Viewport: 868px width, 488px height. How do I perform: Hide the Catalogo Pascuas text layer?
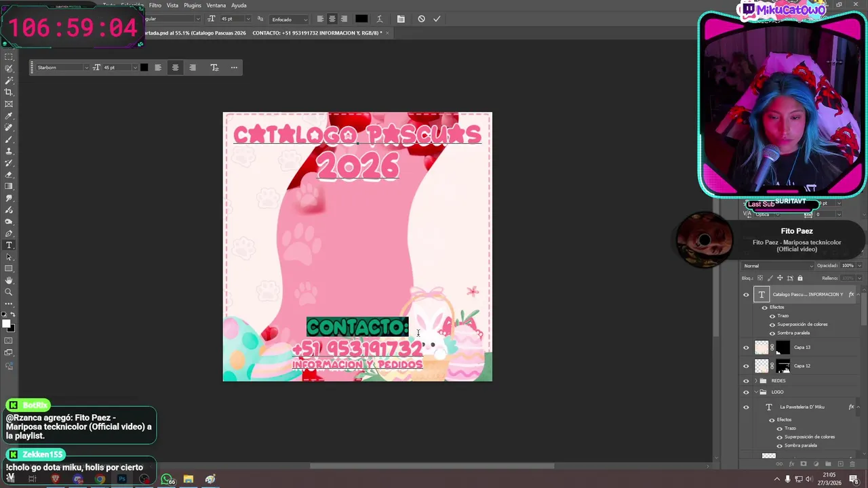tap(747, 295)
